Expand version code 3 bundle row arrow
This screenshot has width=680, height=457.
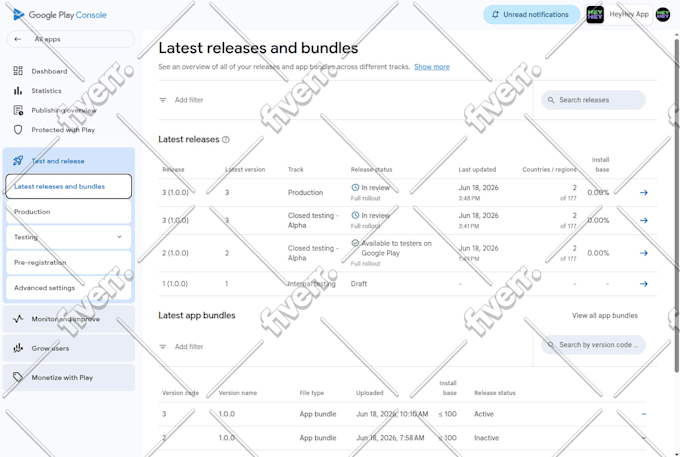[644, 414]
